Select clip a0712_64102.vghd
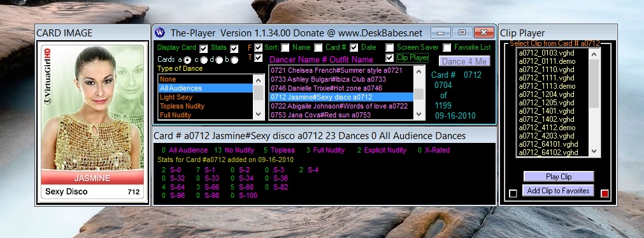The height and width of the screenshot is (238, 644). [553, 152]
